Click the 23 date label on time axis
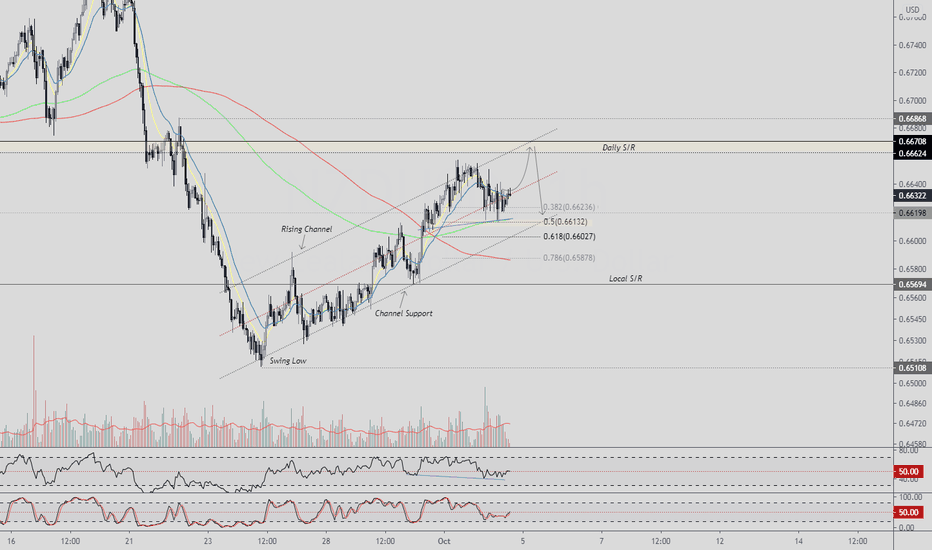Viewport: 932px width, 550px height. [207, 542]
